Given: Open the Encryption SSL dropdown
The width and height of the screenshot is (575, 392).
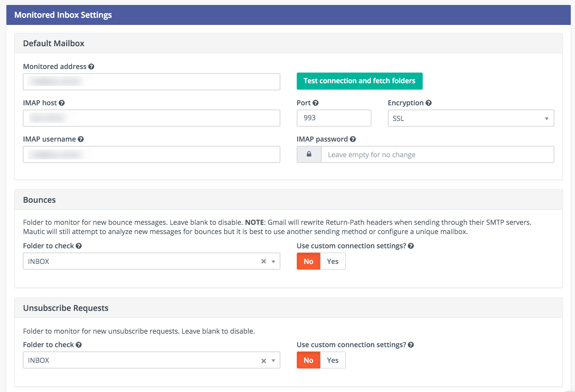Looking at the screenshot, I should pyautogui.click(x=470, y=118).
